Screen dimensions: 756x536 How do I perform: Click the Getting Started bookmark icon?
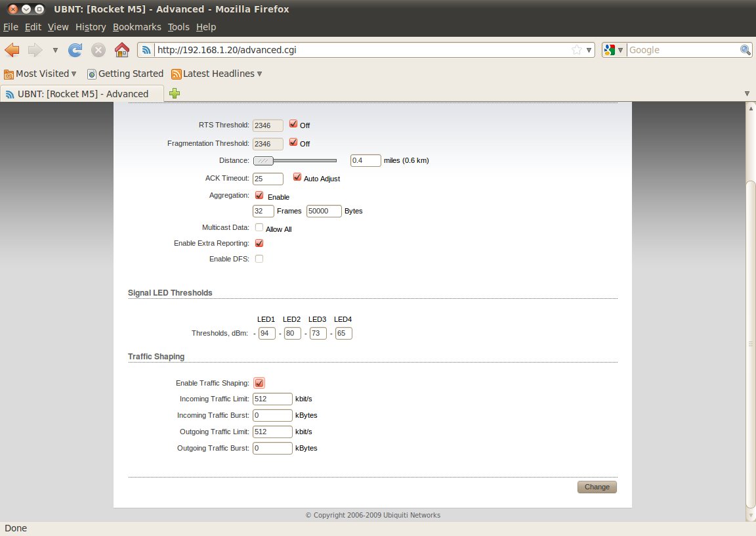(x=92, y=74)
